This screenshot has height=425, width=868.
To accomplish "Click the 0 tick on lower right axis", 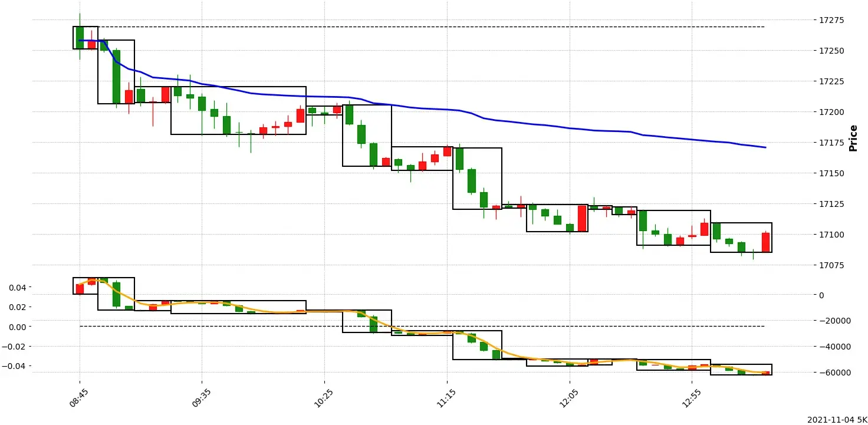I will 821,295.
